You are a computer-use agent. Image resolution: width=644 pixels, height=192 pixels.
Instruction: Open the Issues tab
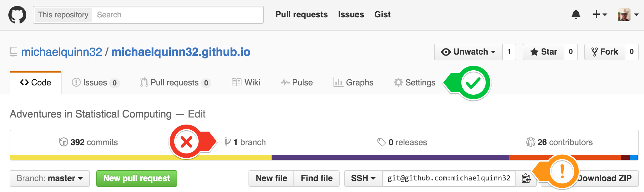(96, 83)
